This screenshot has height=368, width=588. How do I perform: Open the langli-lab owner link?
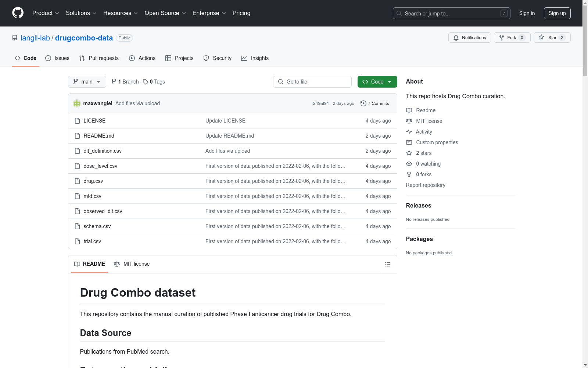click(x=35, y=38)
